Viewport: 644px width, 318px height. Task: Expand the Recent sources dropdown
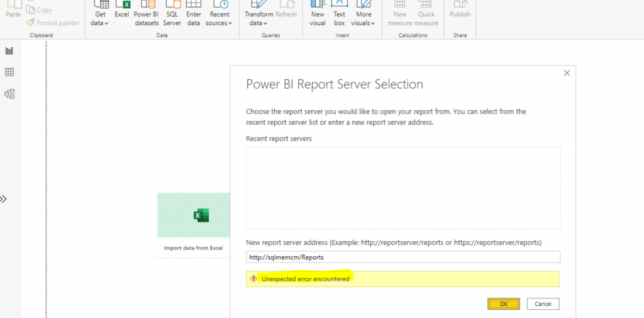tap(219, 14)
